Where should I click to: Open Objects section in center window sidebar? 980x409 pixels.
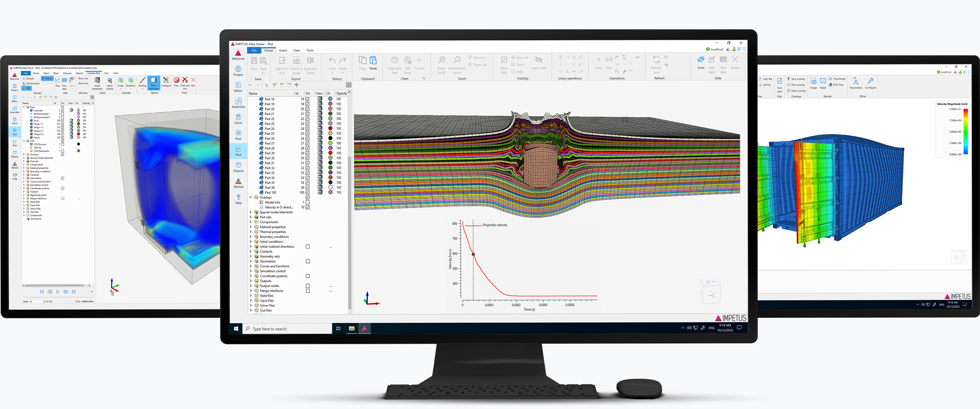coord(238,167)
